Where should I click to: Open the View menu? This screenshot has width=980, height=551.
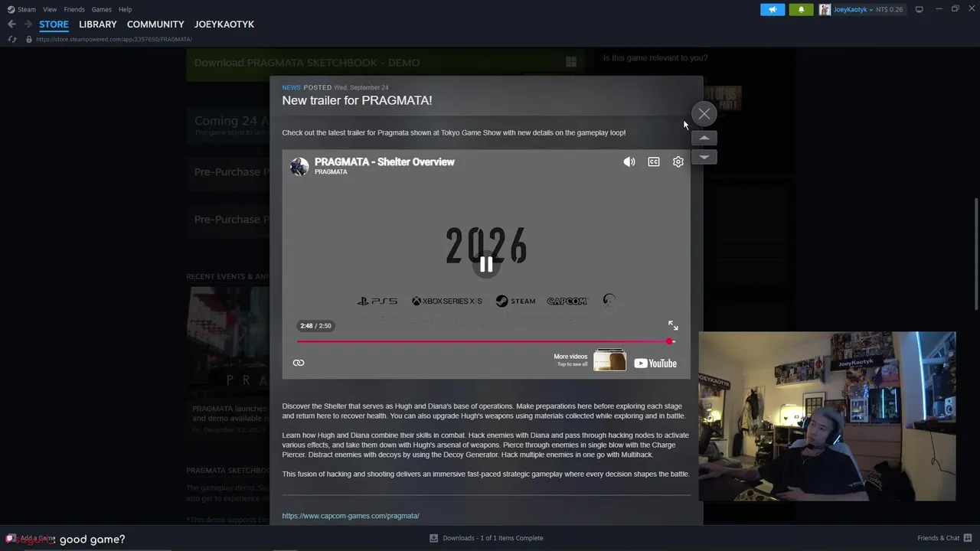[50, 9]
